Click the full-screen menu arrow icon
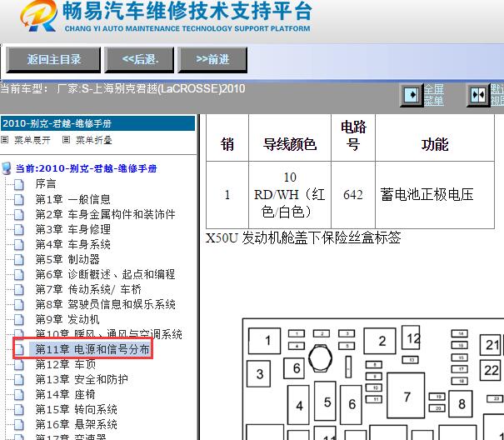The width and height of the screenshot is (504, 440). click(x=412, y=95)
